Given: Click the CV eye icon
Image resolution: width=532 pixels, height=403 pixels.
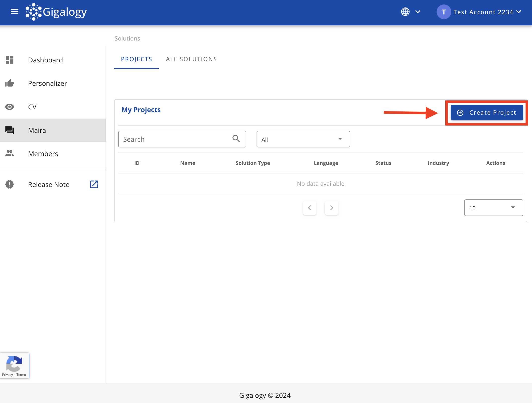Looking at the screenshot, I should point(9,107).
